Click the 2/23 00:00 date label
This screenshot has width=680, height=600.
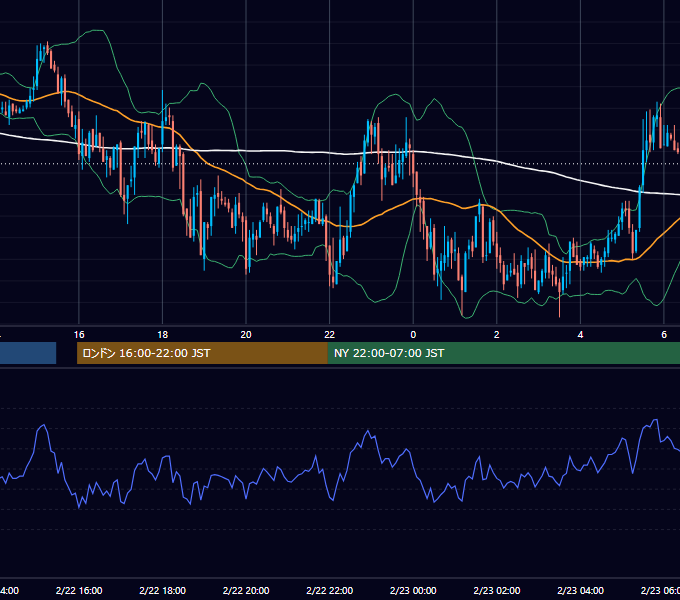tap(413, 590)
